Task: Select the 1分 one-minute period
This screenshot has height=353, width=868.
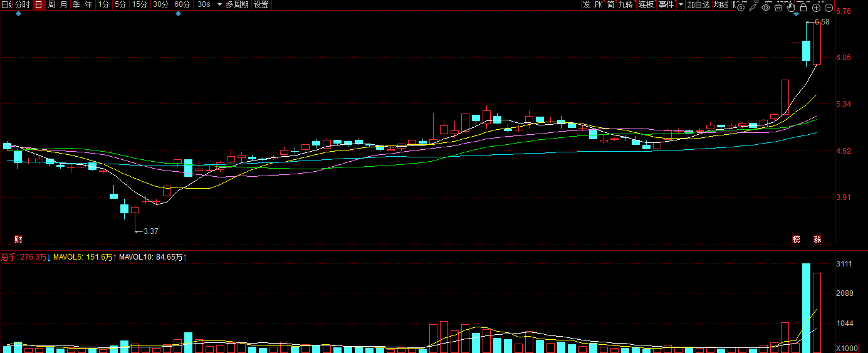Action: (103, 4)
